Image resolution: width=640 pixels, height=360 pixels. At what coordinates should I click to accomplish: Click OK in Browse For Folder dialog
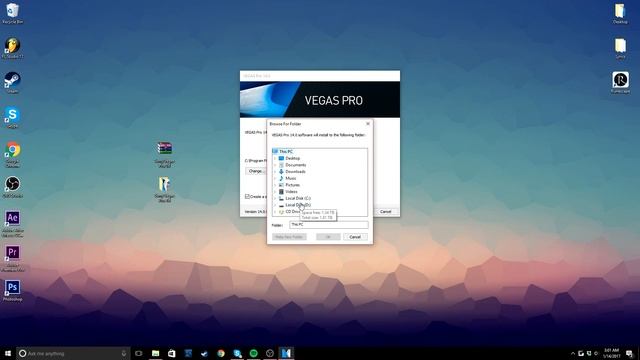pos(328,237)
